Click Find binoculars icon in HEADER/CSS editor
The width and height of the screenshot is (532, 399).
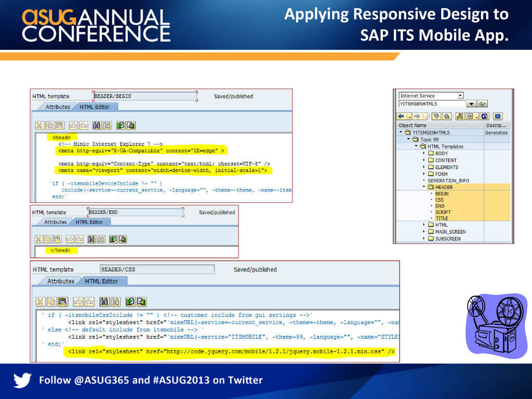[104, 302]
